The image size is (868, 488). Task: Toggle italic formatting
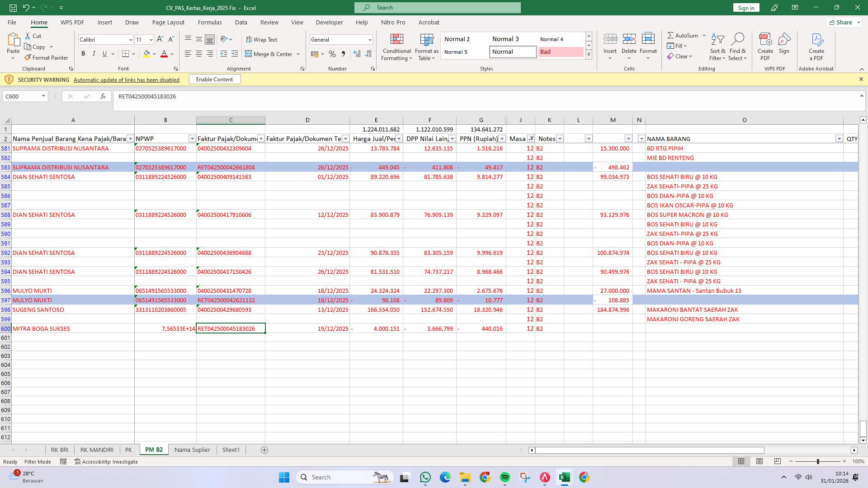94,53
